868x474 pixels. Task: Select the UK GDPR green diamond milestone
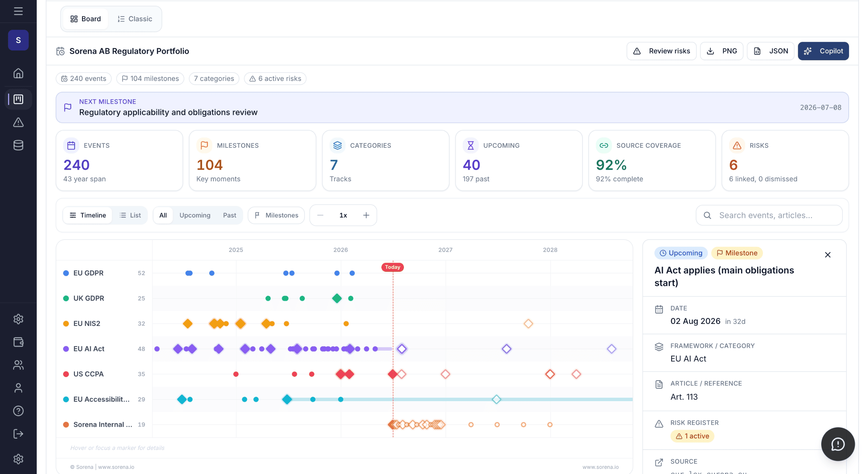[337, 298]
